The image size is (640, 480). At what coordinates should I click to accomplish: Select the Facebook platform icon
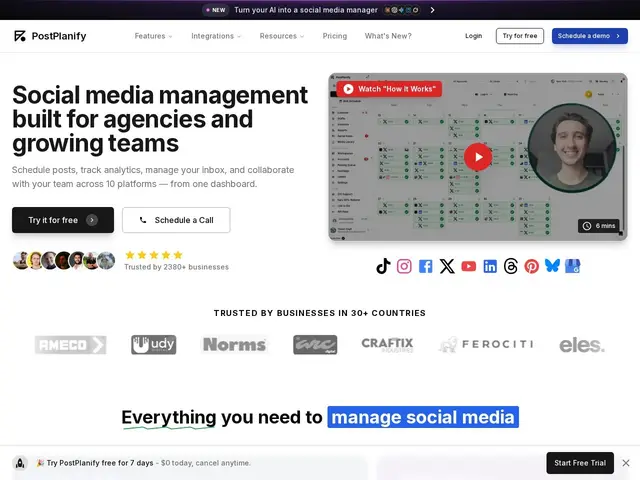pyautogui.click(x=425, y=266)
